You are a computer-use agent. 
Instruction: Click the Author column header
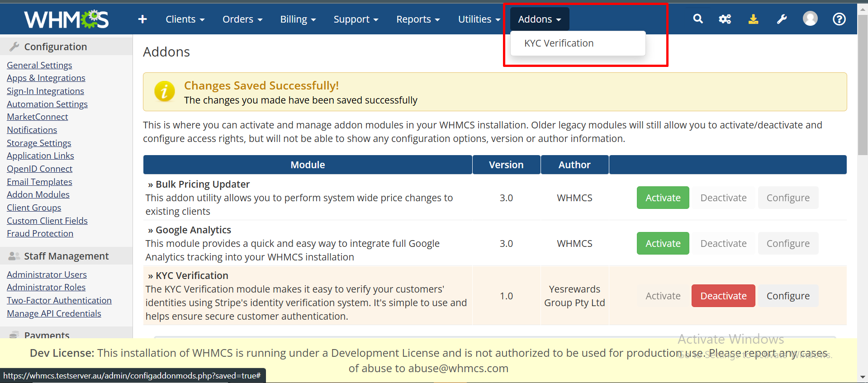coord(574,165)
